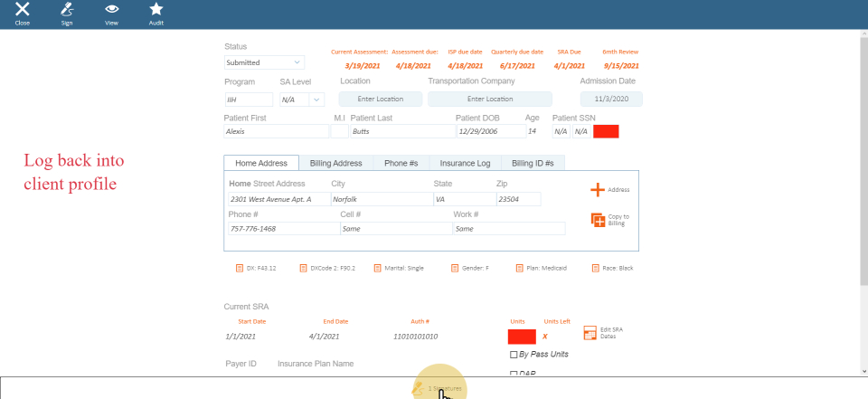This screenshot has height=399, width=868.
Task: Click the Admission Date 11/3/2020 field
Action: 611,100
